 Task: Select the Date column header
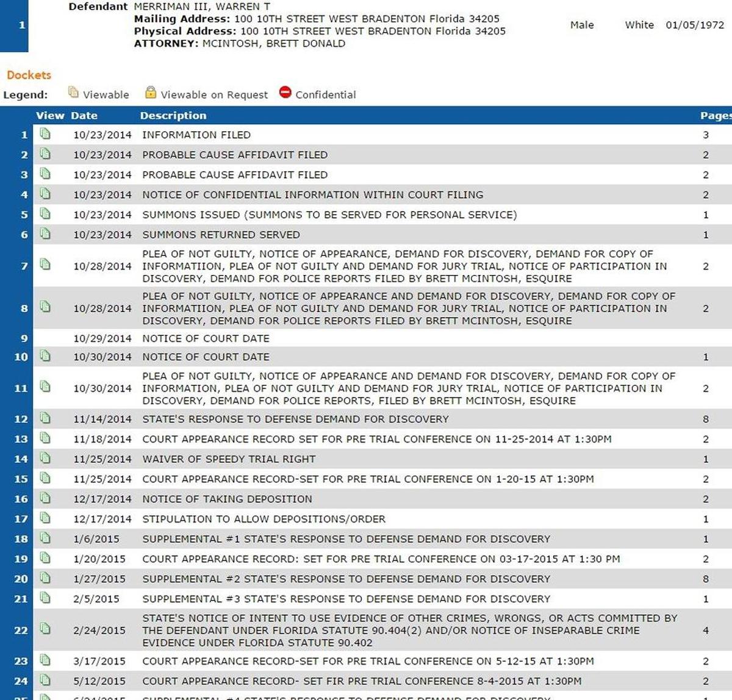[84, 115]
